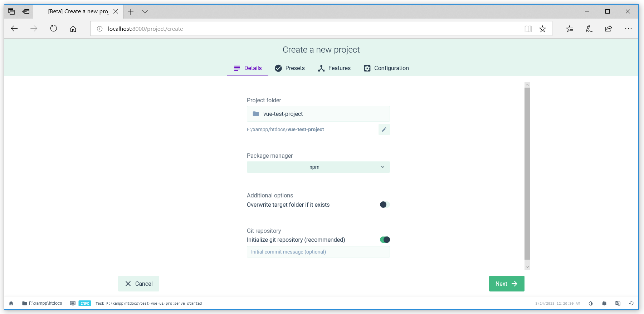644x314 pixels.
Task: Toggle dark mode icon in status bar
Action: click(591, 303)
